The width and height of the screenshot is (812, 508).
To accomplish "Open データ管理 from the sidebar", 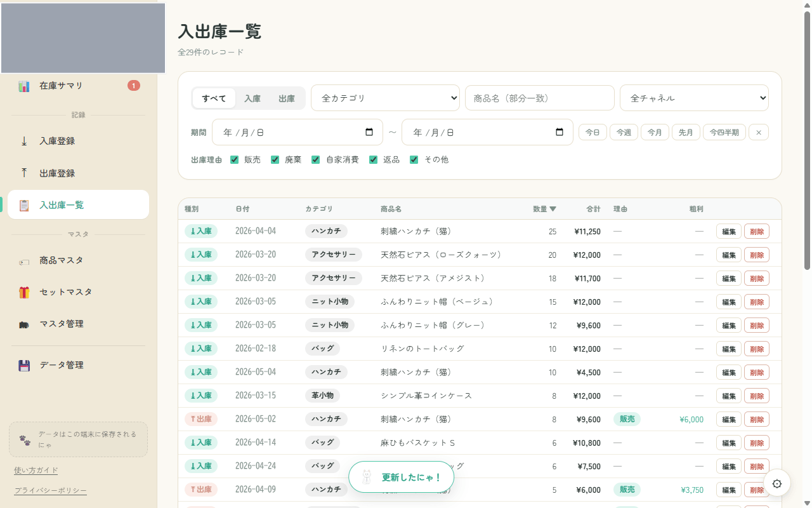I will click(x=78, y=365).
